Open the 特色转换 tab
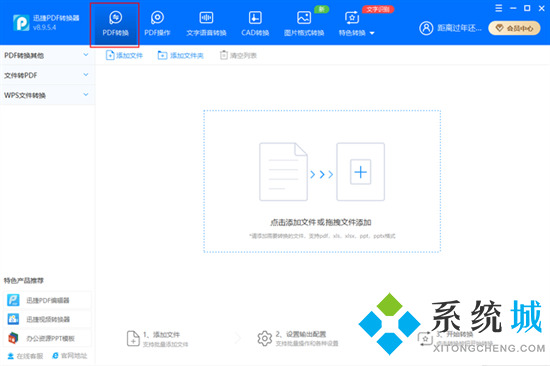 (x=352, y=24)
